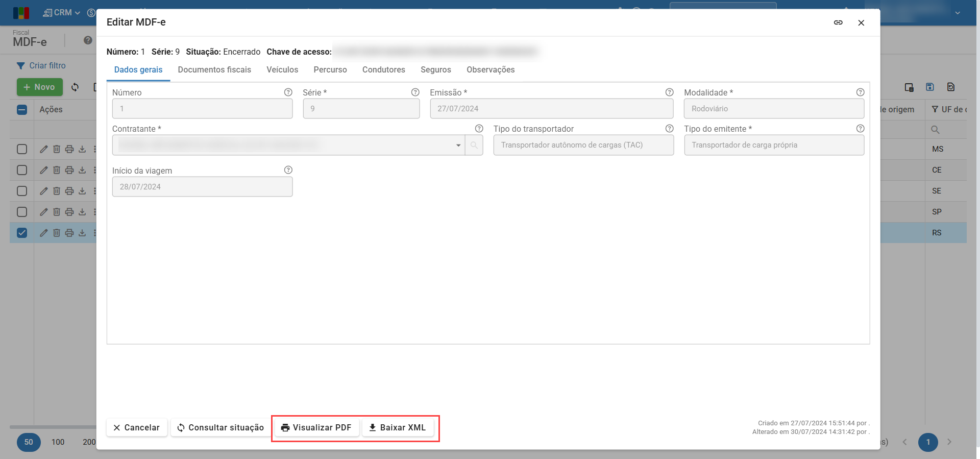Open the Seguros tab
This screenshot has width=980, height=459.
click(x=436, y=70)
